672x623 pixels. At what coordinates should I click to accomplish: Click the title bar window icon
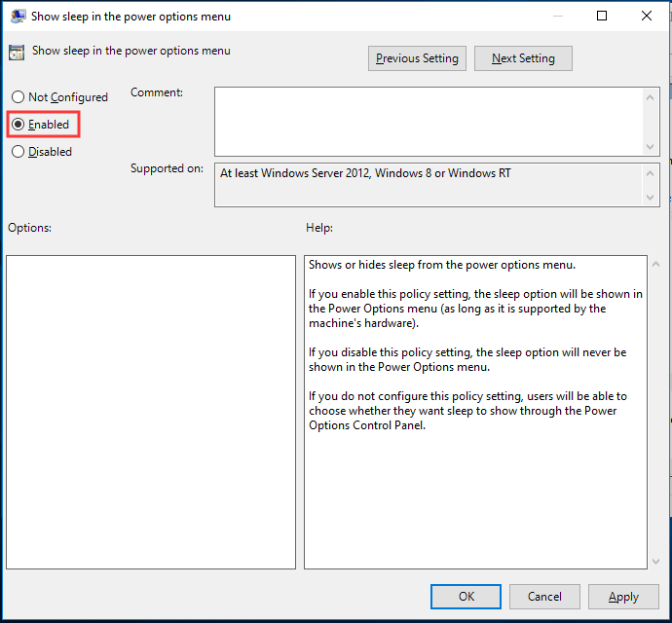click(x=19, y=17)
